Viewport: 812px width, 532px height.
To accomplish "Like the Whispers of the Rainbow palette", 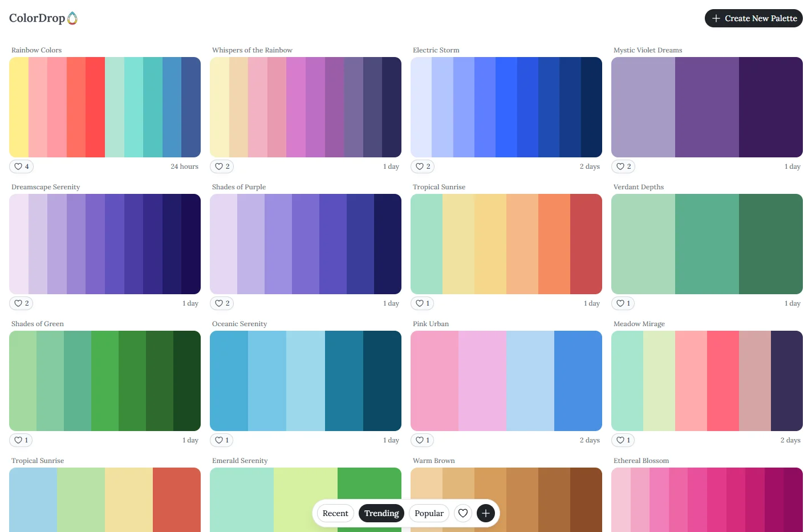I will click(x=222, y=166).
